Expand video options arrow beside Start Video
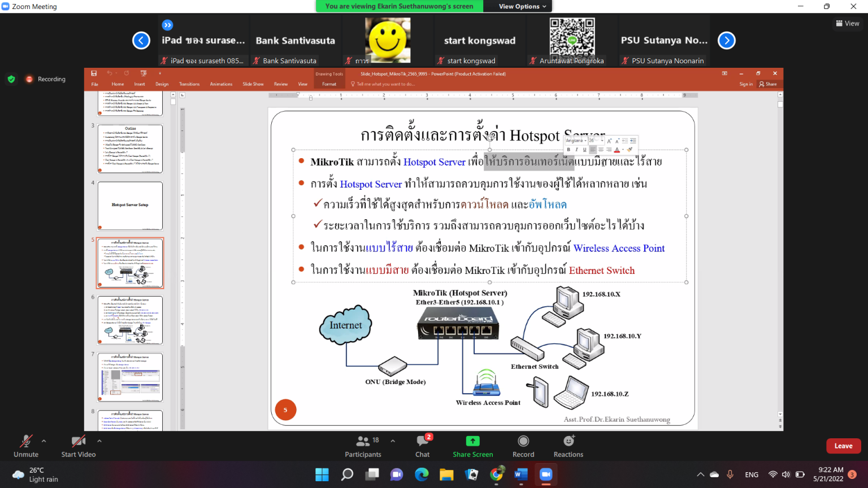 (99, 441)
